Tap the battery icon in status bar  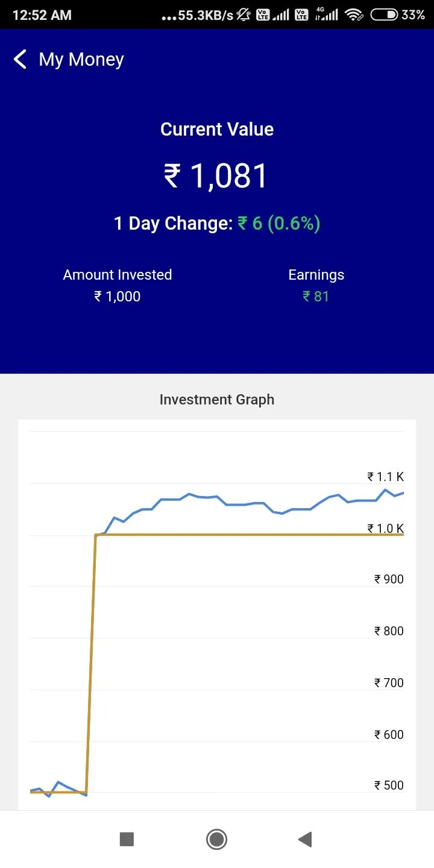[x=384, y=15]
